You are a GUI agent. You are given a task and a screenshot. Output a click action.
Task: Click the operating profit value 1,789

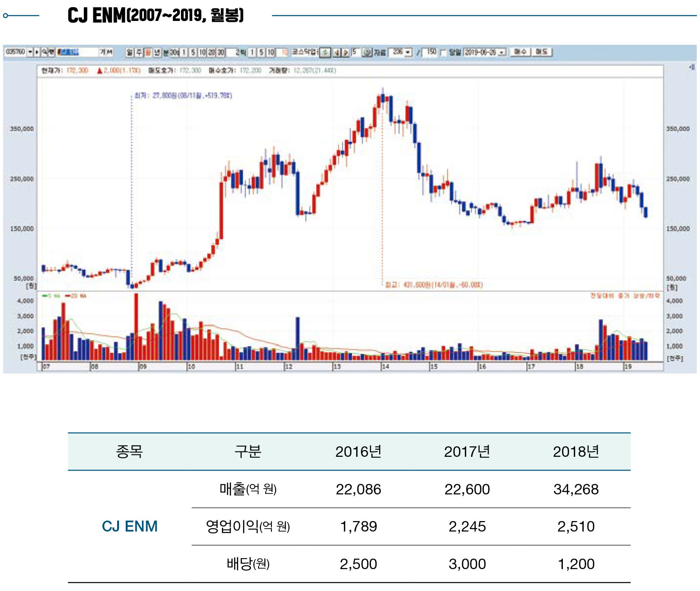coord(358,526)
